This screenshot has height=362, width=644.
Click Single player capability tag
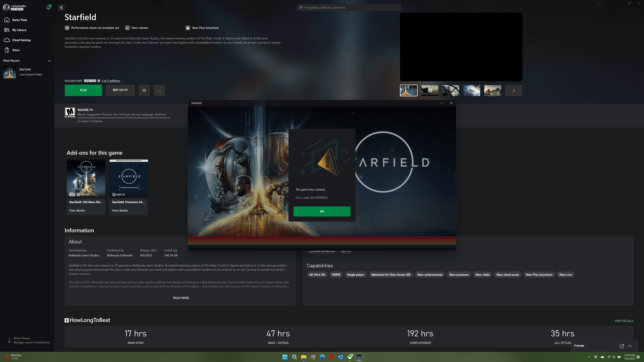(356, 275)
